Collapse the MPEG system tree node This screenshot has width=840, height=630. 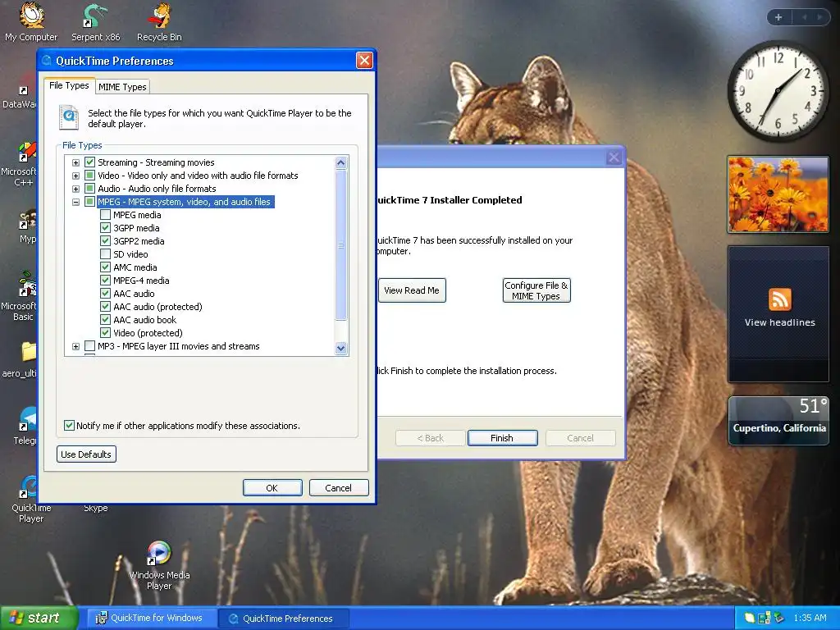pos(75,202)
